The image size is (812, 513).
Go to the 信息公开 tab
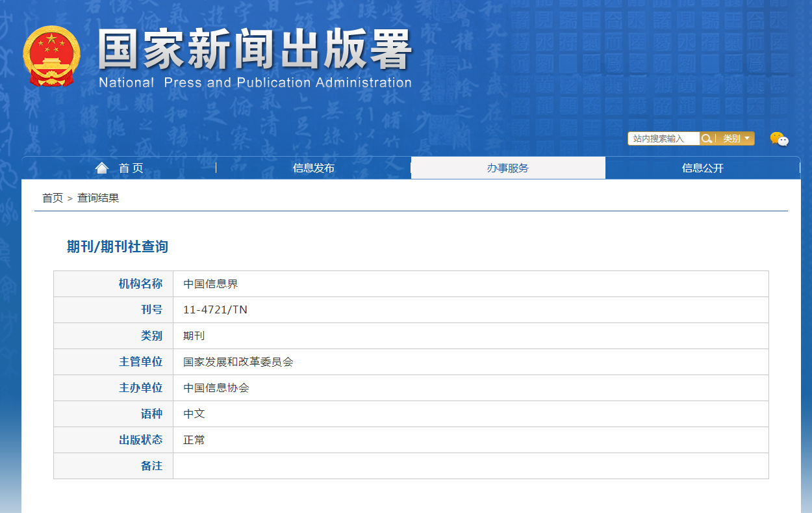click(x=702, y=168)
